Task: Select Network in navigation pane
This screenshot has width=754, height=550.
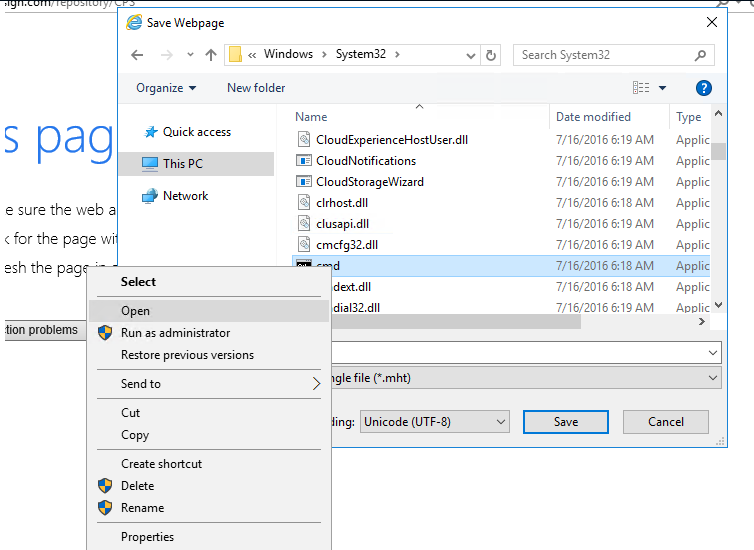Action: pyautogui.click(x=185, y=196)
